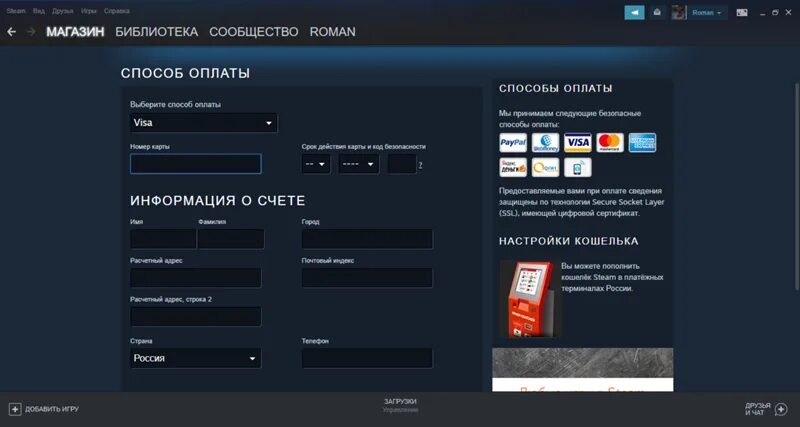Click the ИНФОРМАЦИЯ О СЧЕТЕ heading
Image resolution: width=800 pixels, height=427 pixels.
(x=218, y=200)
